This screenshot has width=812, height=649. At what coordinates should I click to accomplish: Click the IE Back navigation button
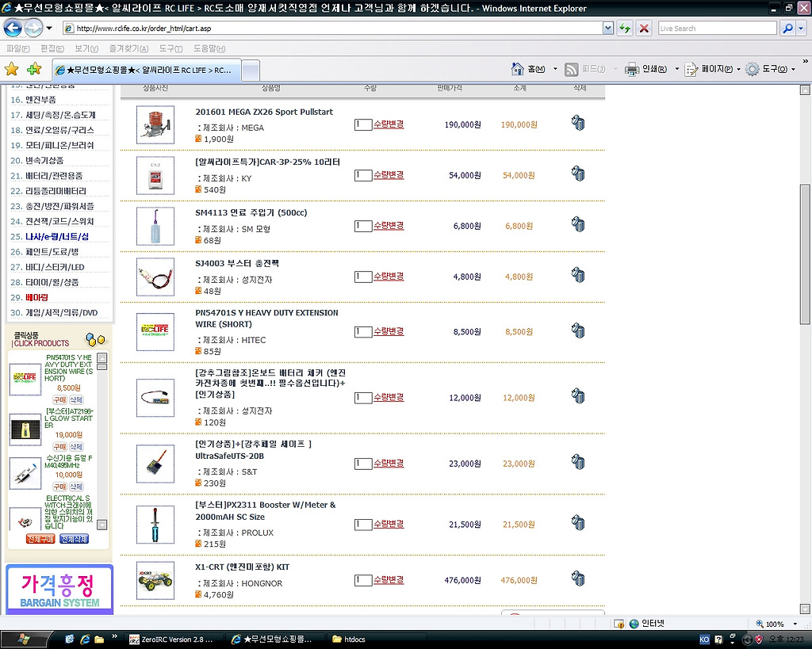13,28
